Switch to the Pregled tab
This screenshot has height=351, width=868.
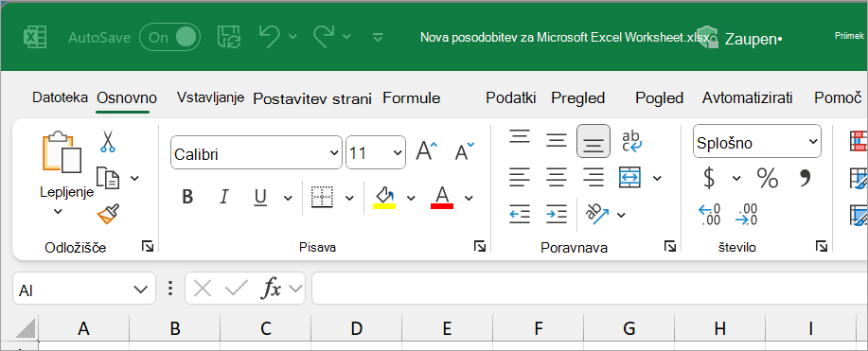point(578,98)
